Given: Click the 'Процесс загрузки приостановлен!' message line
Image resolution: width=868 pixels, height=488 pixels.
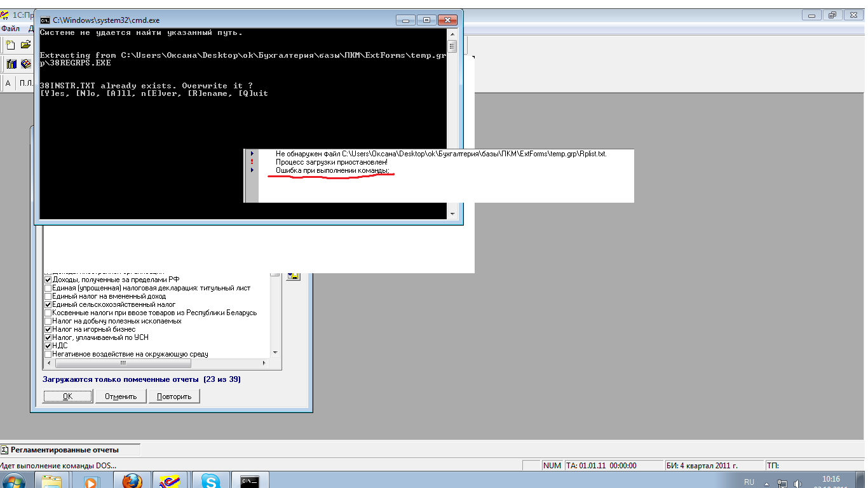Looking at the screenshot, I should [x=332, y=162].
